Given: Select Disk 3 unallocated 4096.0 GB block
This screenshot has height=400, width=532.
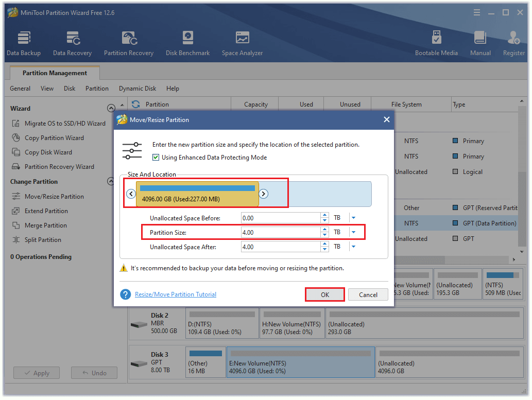Looking at the screenshot, I should point(450,362).
